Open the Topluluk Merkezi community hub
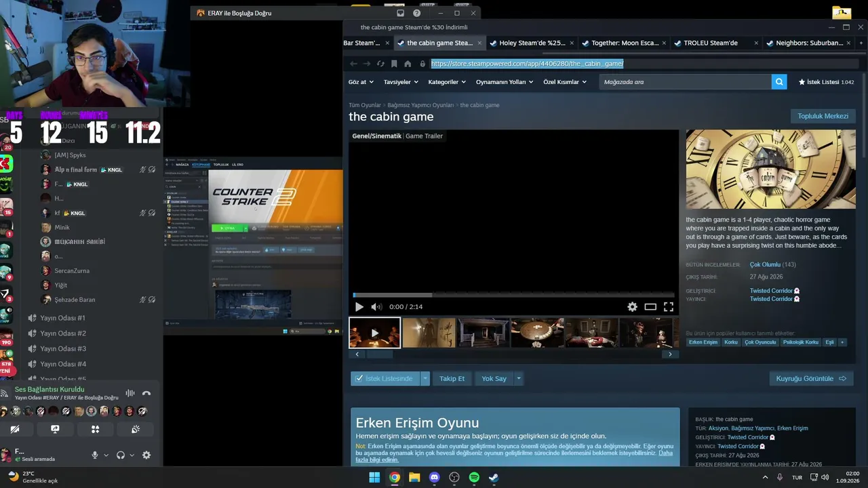The image size is (868, 488). click(x=823, y=116)
